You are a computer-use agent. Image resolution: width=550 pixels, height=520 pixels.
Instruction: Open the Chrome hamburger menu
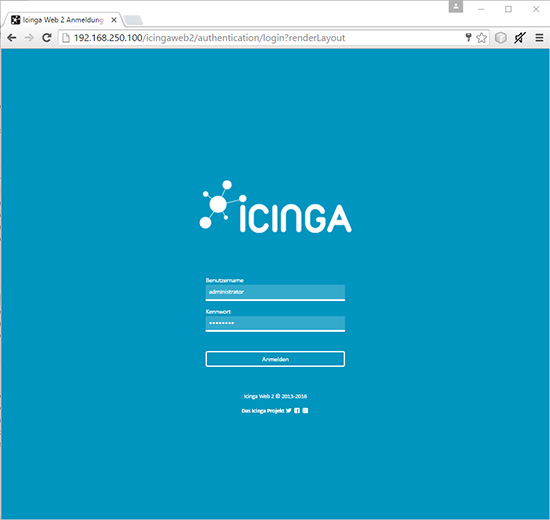click(539, 38)
